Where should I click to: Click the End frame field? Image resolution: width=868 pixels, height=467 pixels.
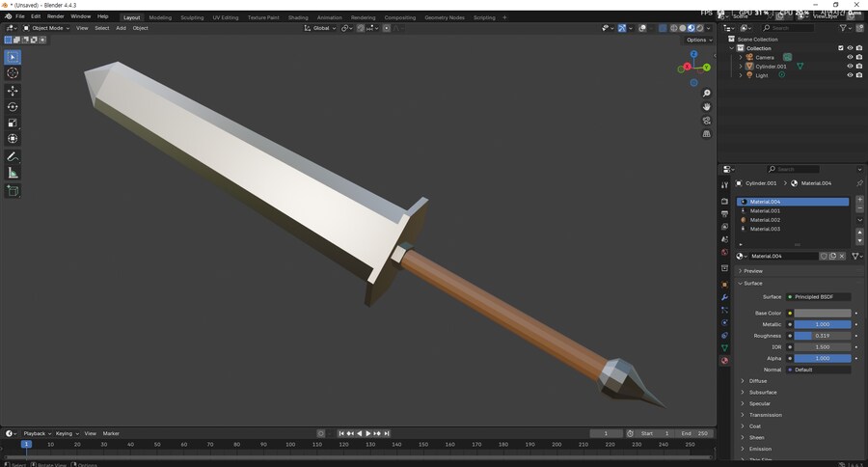pos(694,434)
